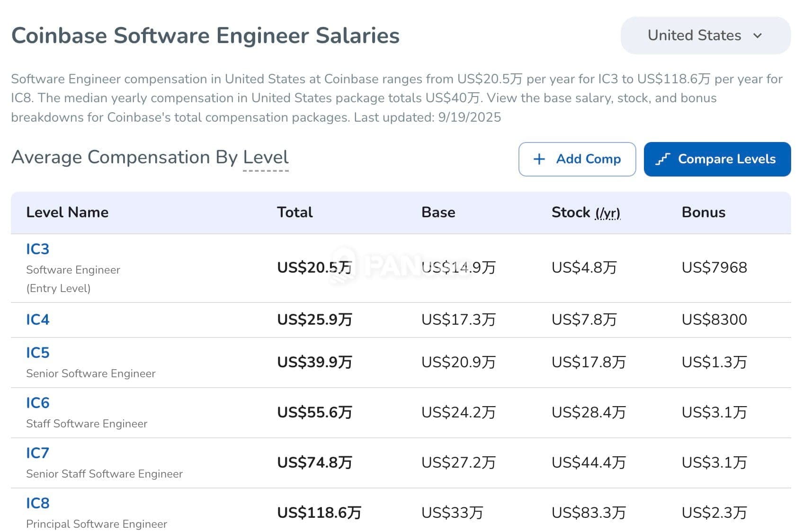Open the IC4 level details
Screen dimensions: 803x532
pos(37,319)
